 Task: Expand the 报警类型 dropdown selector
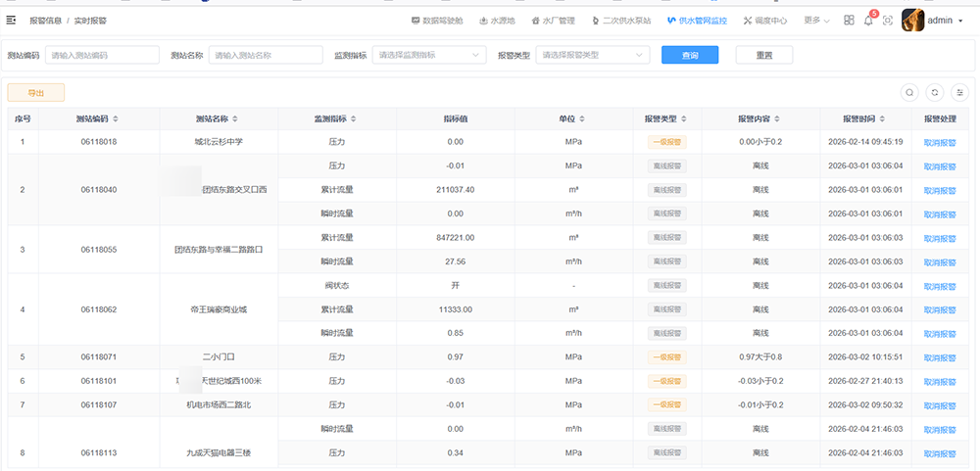click(592, 56)
